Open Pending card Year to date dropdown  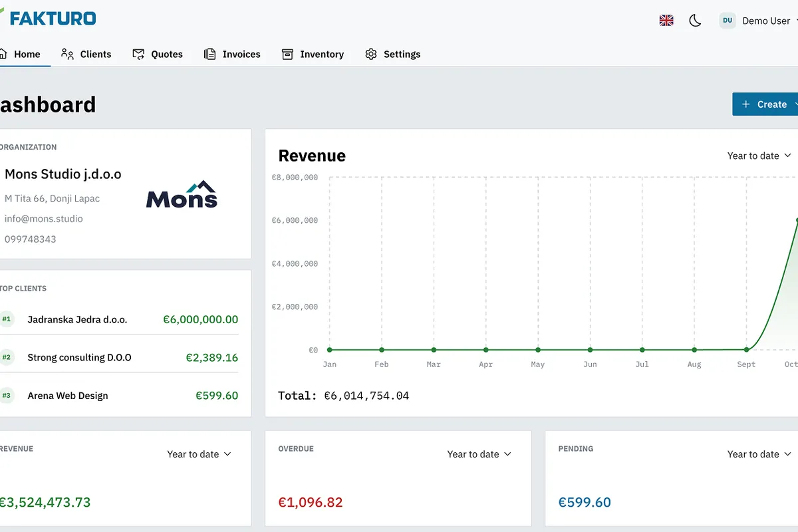pos(759,454)
